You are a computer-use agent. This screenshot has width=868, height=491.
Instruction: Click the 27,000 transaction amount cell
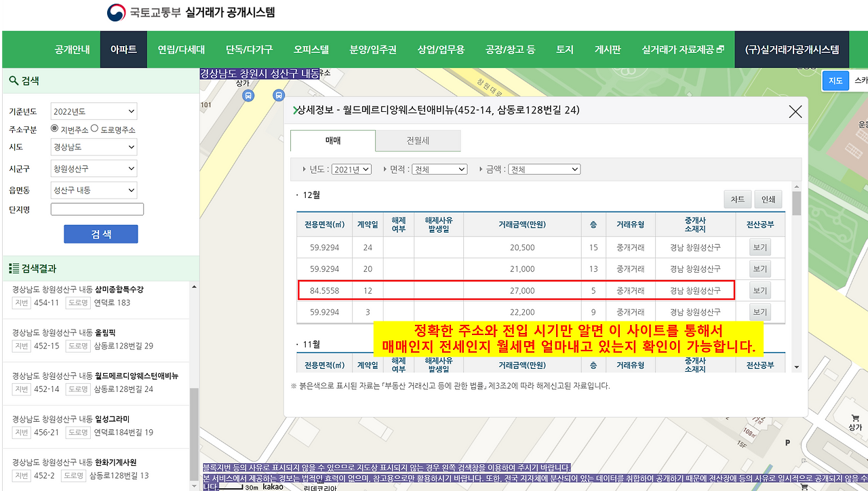[x=522, y=291]
